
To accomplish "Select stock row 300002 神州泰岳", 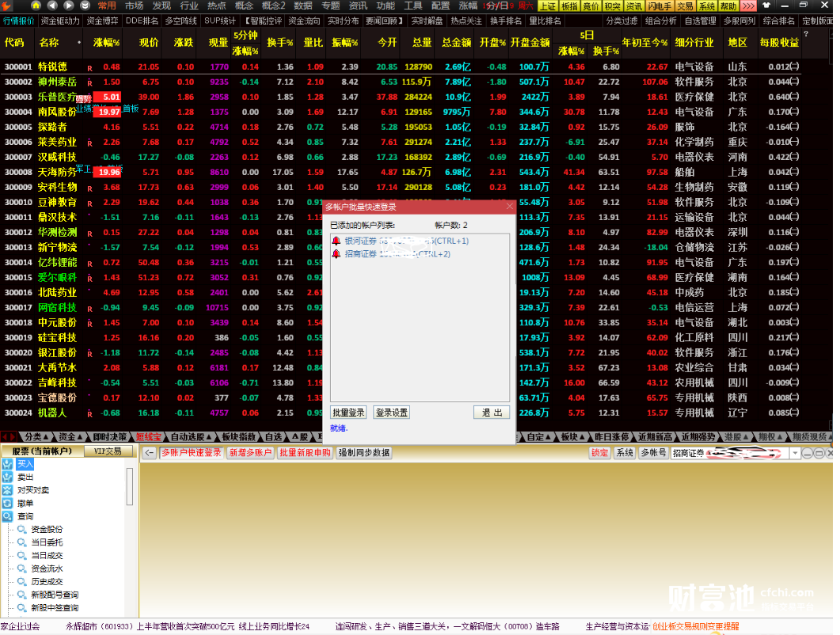I will click(401, 82).
